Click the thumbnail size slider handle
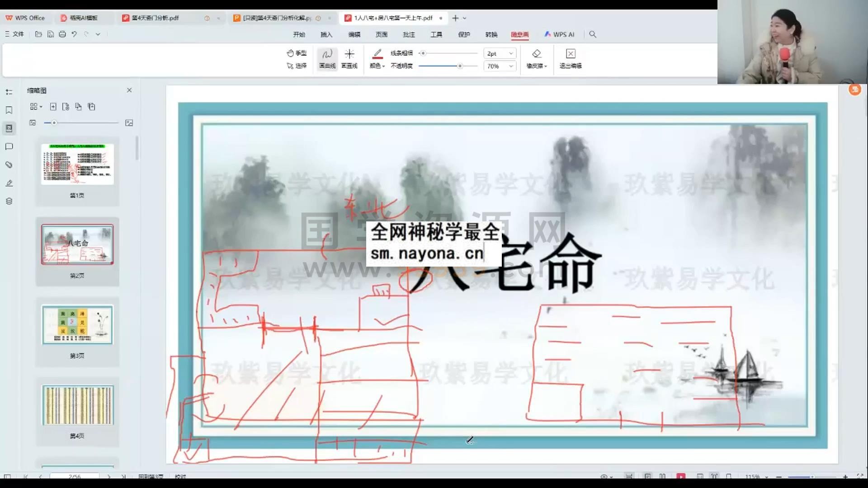The height and width of the screenshot is (488, 868). click(x=54, y=123)
